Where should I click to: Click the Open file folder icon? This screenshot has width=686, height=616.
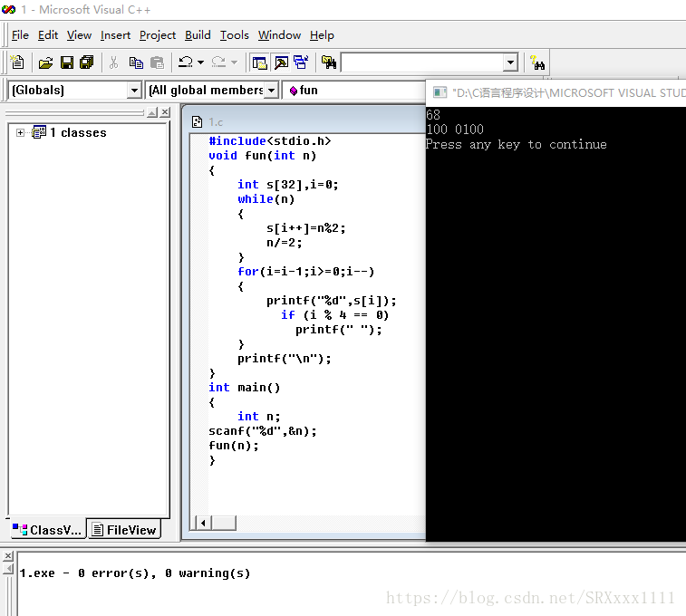(45, 63)
